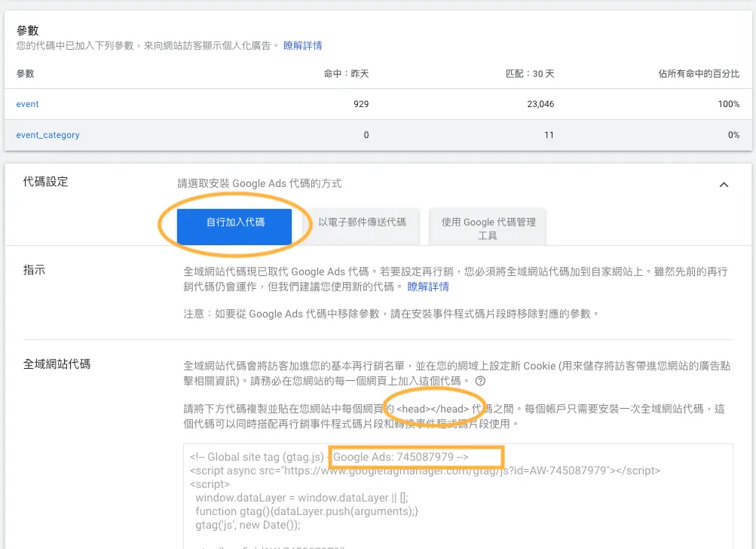756x549 pixels.
Task: Click the <head></head> text in instructions
Action: [x=433, y=409]
